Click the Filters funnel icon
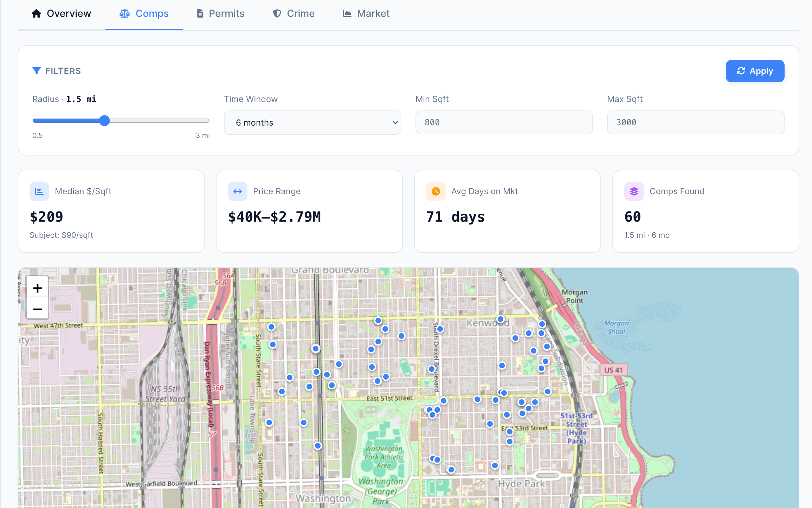Image resolution: width=812 pixels, height=508 pixels. click(36, 71)
